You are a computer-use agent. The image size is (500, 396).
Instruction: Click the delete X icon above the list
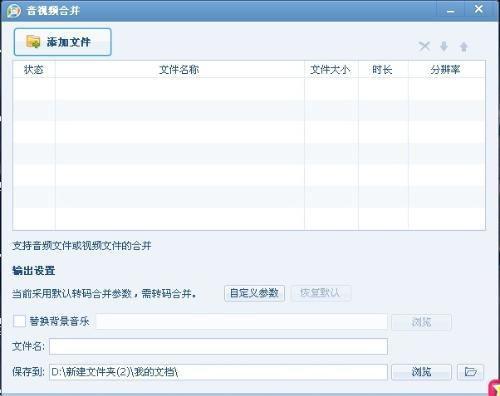pos(424,46)
